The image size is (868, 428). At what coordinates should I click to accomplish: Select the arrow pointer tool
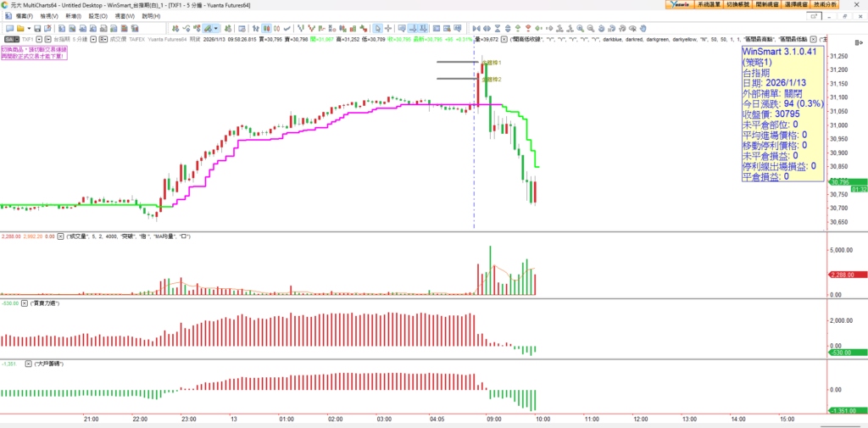click(377, 28)
